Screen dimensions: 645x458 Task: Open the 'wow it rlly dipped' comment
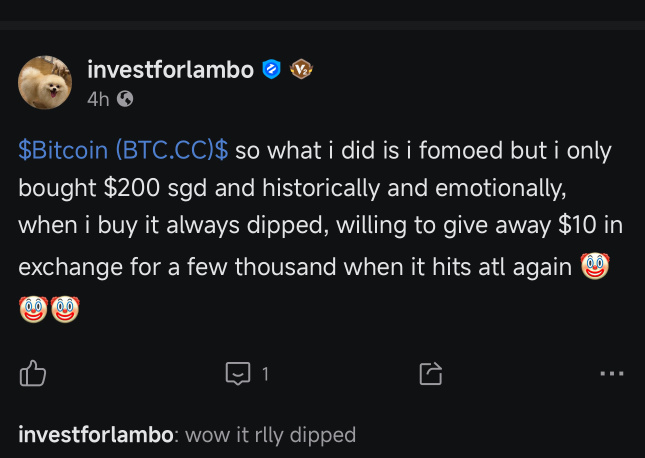click(270, 435)
